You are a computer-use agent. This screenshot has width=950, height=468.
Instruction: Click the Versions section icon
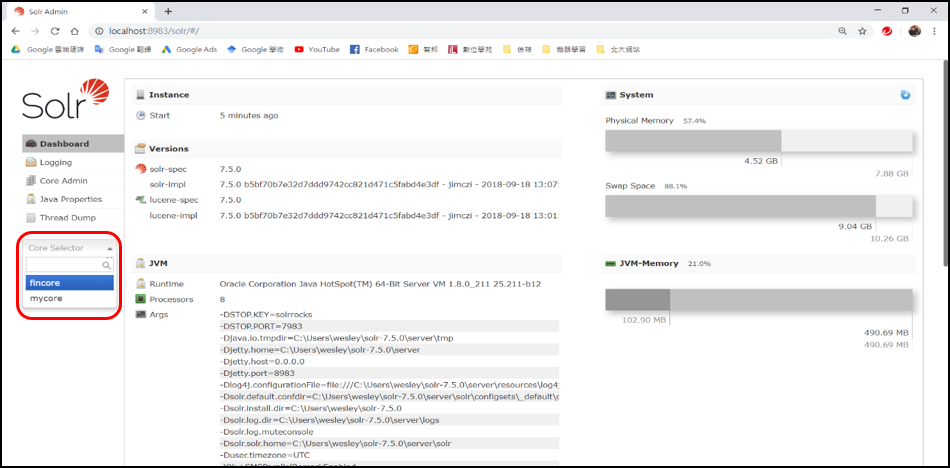point(141,149)
